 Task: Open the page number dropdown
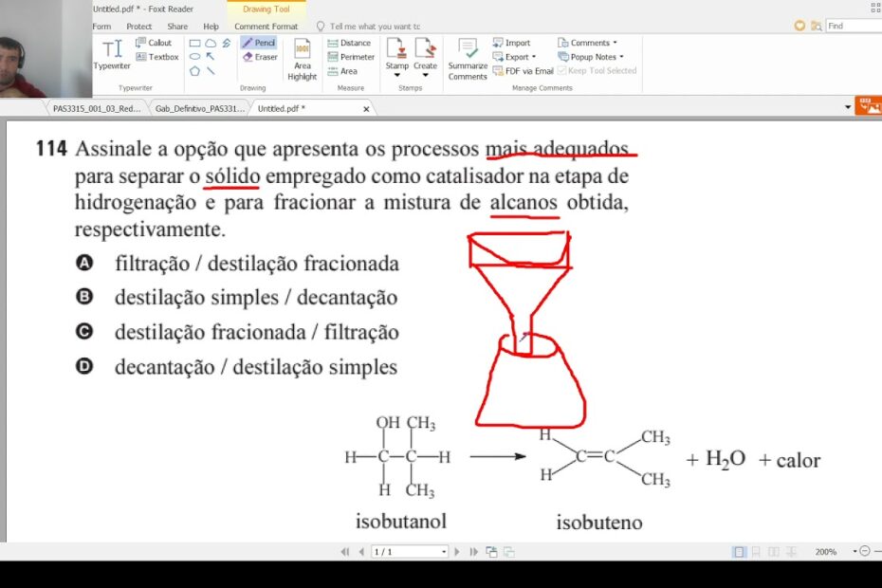point(443,552)
